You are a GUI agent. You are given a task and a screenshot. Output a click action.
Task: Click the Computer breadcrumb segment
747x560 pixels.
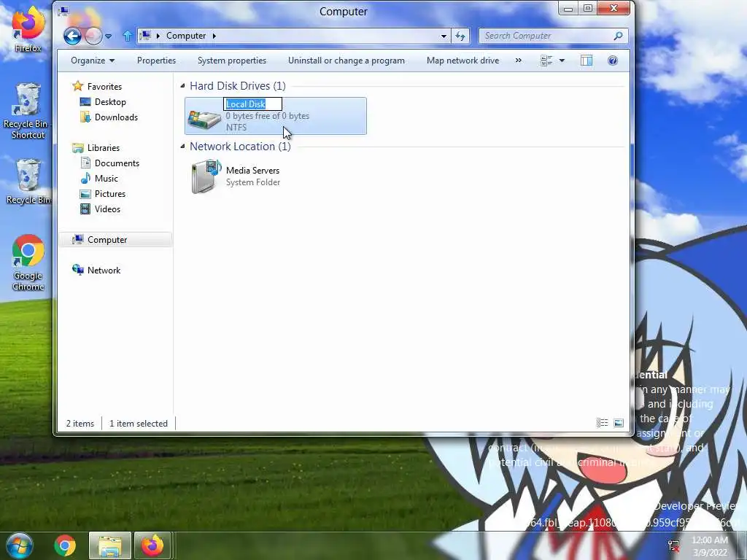186,36
